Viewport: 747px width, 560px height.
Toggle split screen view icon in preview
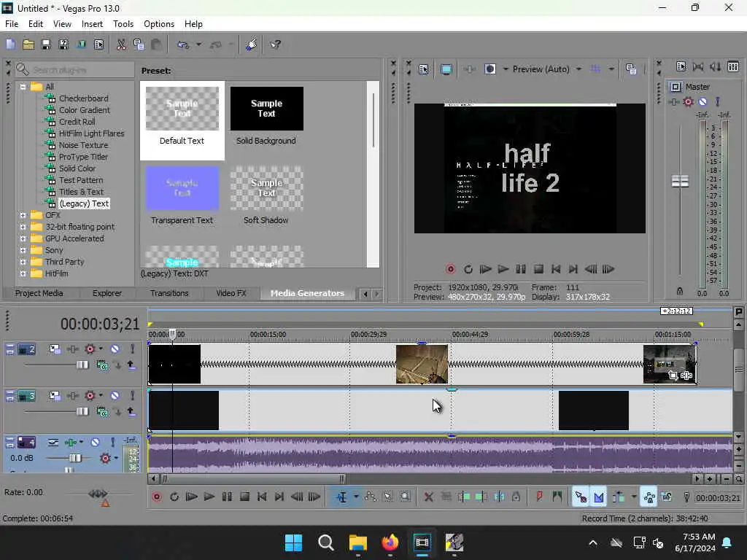(x=490, y=69)
